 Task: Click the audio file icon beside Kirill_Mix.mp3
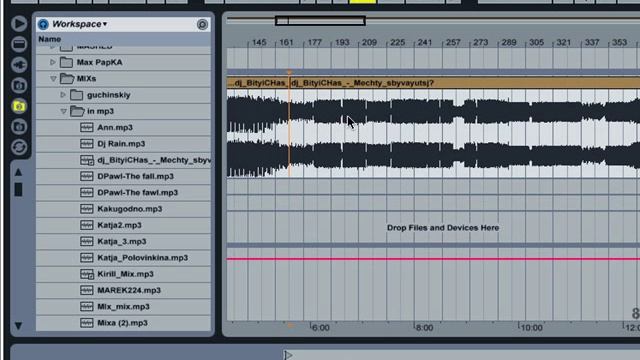(87, 274)
